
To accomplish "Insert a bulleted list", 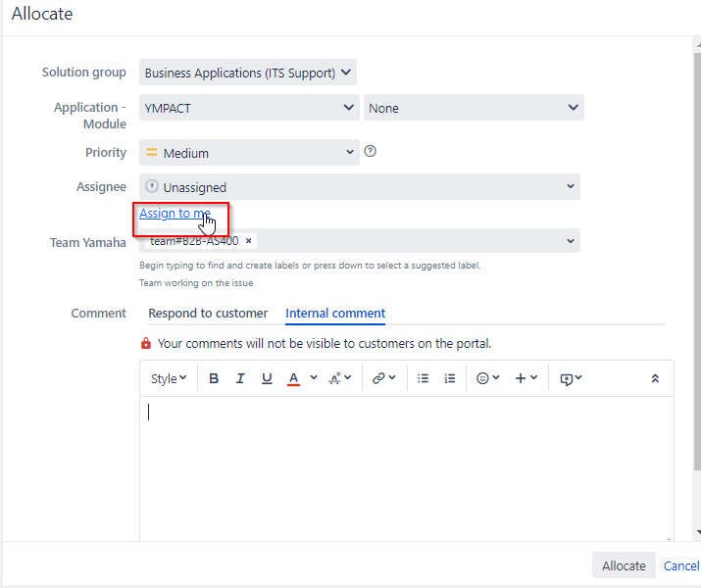I will point(423,378).
